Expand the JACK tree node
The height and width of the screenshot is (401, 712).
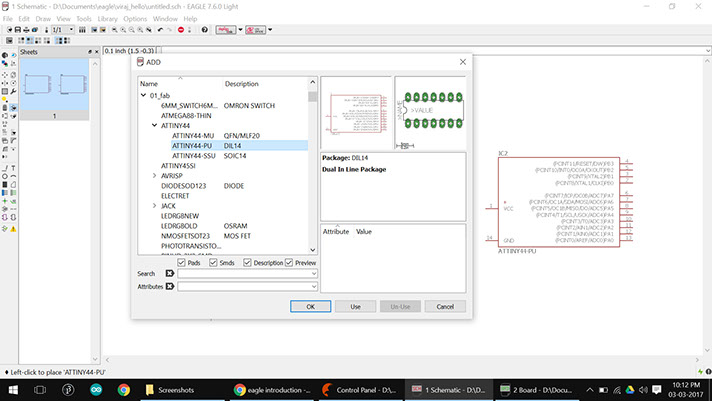coord(154,206)
